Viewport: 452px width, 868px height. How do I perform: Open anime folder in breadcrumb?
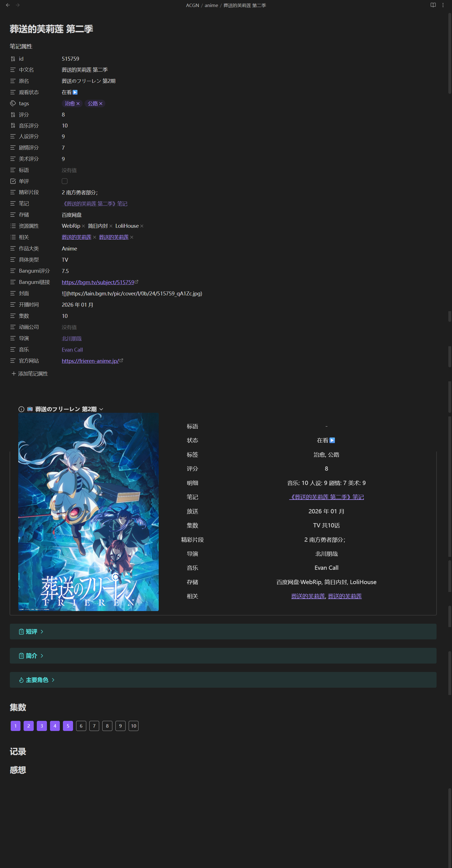211,5
